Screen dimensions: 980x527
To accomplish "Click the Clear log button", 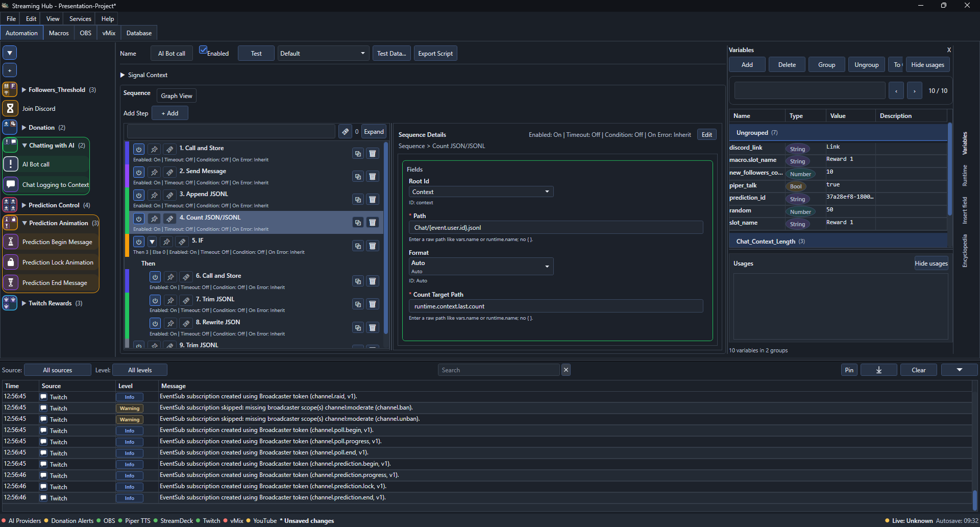I will (x=919, y=370).
